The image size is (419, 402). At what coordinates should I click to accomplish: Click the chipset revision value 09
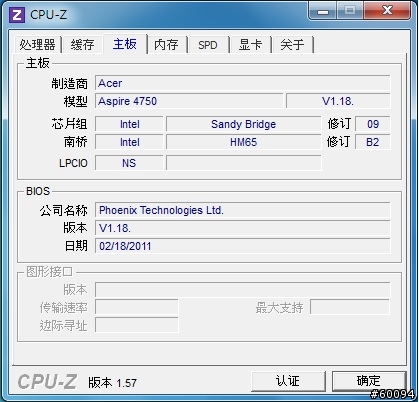373,124
